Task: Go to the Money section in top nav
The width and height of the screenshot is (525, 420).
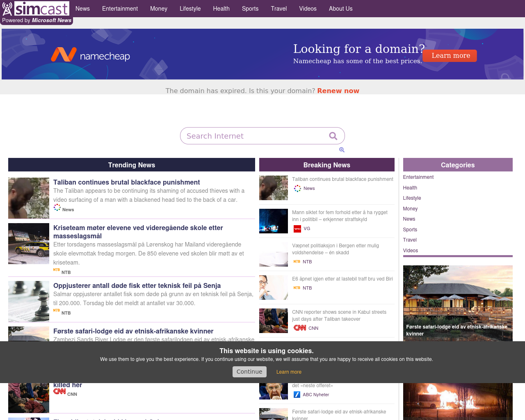Action: coord(159,9)
